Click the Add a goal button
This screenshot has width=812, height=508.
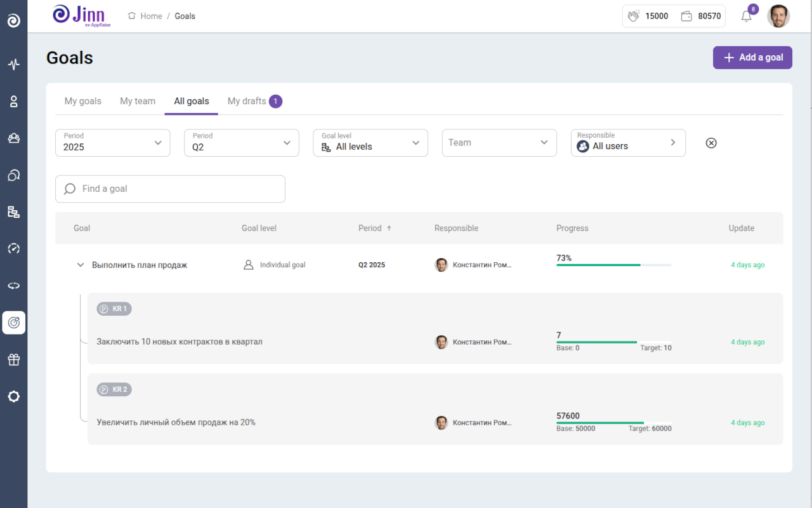752,57
